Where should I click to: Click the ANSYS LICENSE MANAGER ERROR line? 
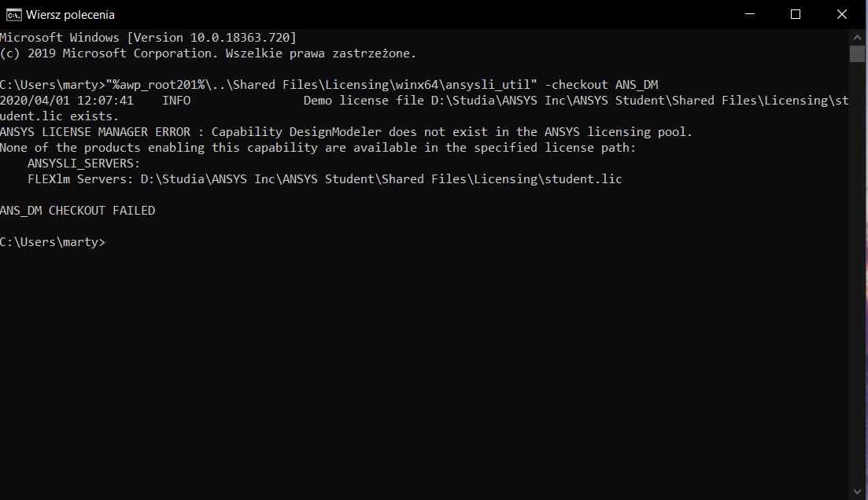pos(346,132)
